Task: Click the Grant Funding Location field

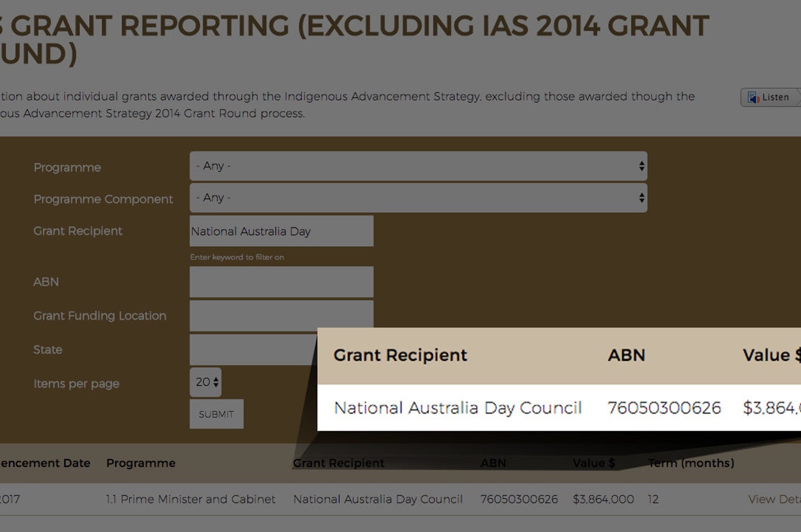Action: coord(281,315)
